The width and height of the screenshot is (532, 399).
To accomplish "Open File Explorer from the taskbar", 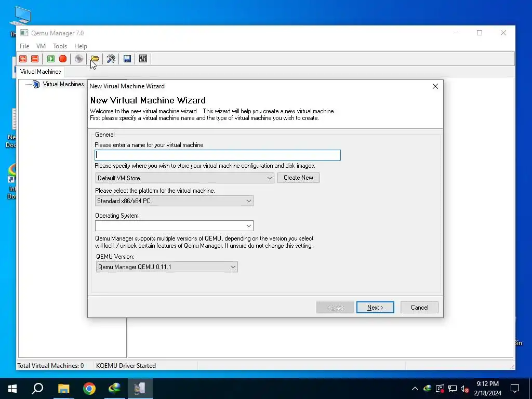I will [x=63, y=389].
